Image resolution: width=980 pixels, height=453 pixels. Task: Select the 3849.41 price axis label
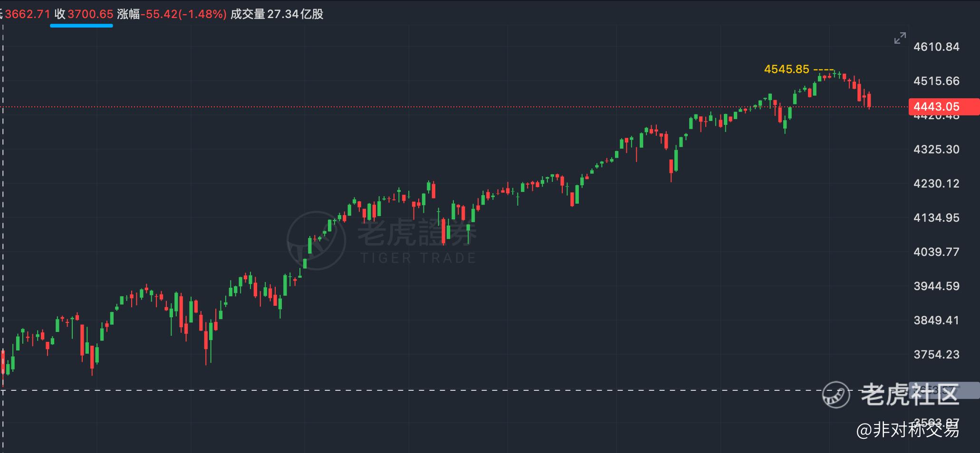pyautogui.click(x=936, y=320)
